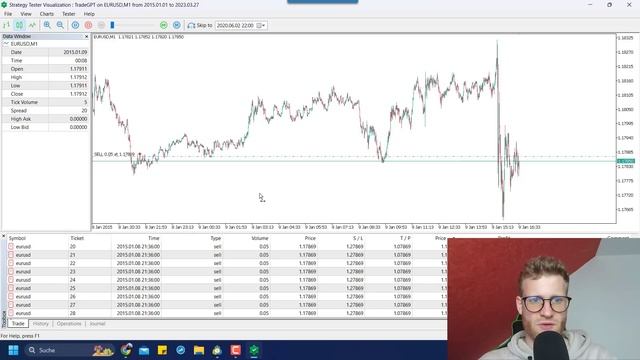Open the File menu
Screen dimensions: 640x360
8,14
